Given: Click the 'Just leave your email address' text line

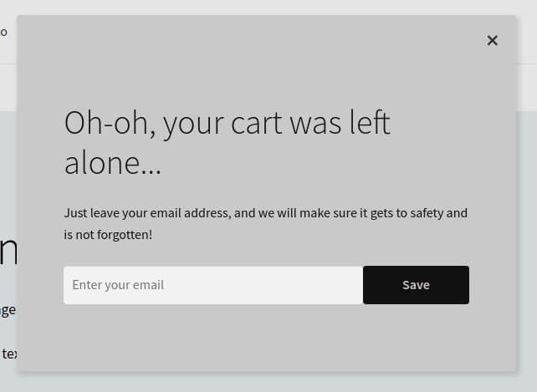Looking at the screenshot, I should 265,213.
